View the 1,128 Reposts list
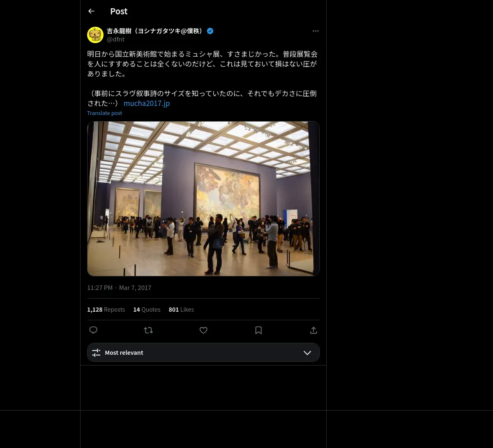Viewport: 493px width, 448px height. pyautogui.click(x=106, y=310)
